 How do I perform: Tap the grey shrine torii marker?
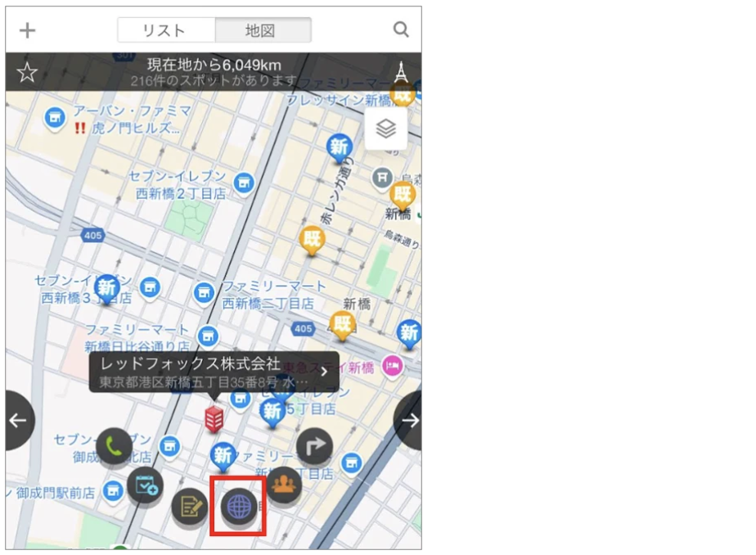point(382,178)
